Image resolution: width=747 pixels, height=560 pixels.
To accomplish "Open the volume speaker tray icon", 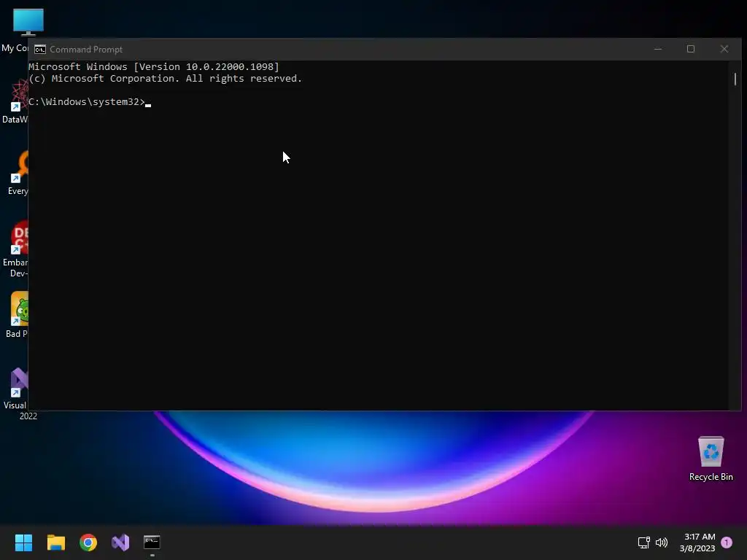I will (662, 542).
